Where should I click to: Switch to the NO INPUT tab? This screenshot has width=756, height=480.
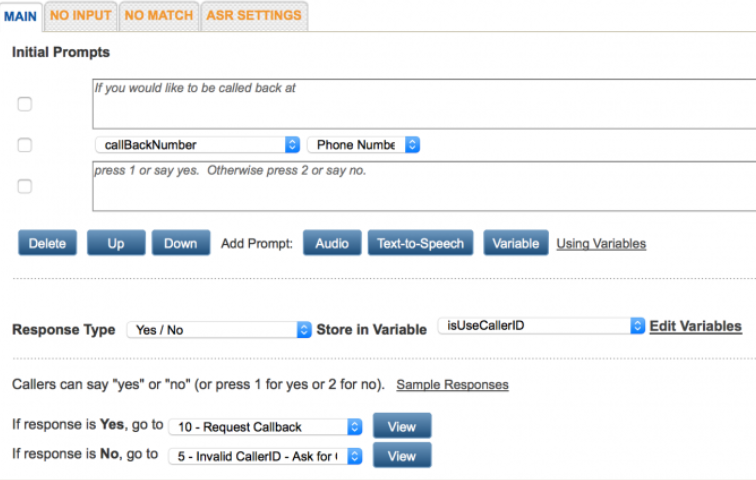coord(80,16)
